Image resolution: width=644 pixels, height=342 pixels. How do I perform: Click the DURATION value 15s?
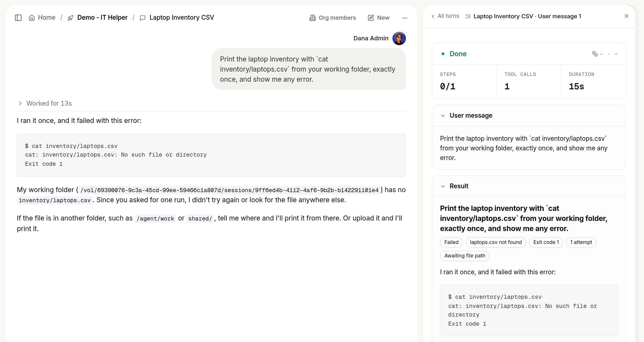point(576,86)
